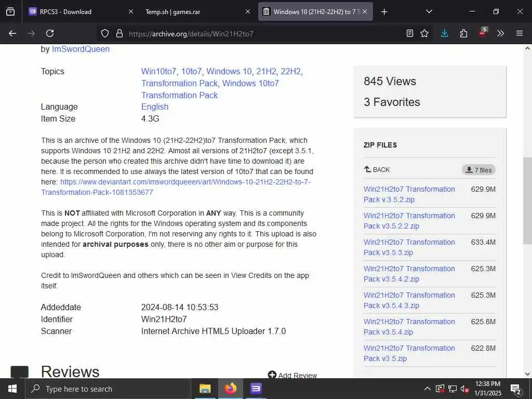Download Transformation Pack v3.5.4.zip
532x399 pixels.
[x=409, y=327]
